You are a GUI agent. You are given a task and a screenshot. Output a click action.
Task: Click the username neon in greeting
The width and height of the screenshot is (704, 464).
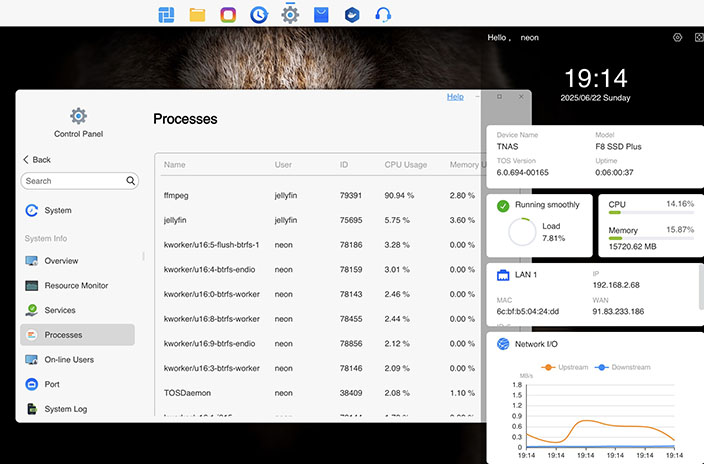[x=529, y=38]
